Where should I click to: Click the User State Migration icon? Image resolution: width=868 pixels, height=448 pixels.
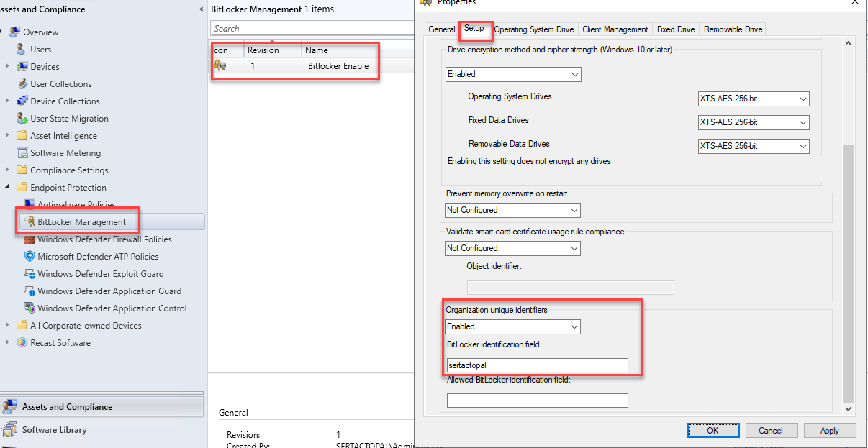(x=22, y=119)
